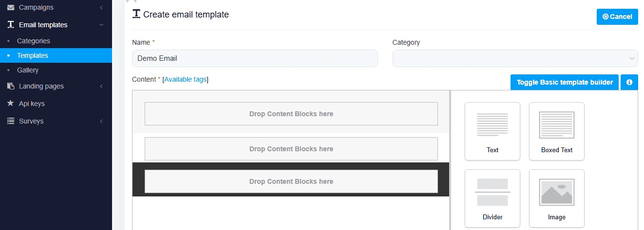Click Toggle Basic template builder button
This screenshot has width=644, height=230.
(565, 82)
